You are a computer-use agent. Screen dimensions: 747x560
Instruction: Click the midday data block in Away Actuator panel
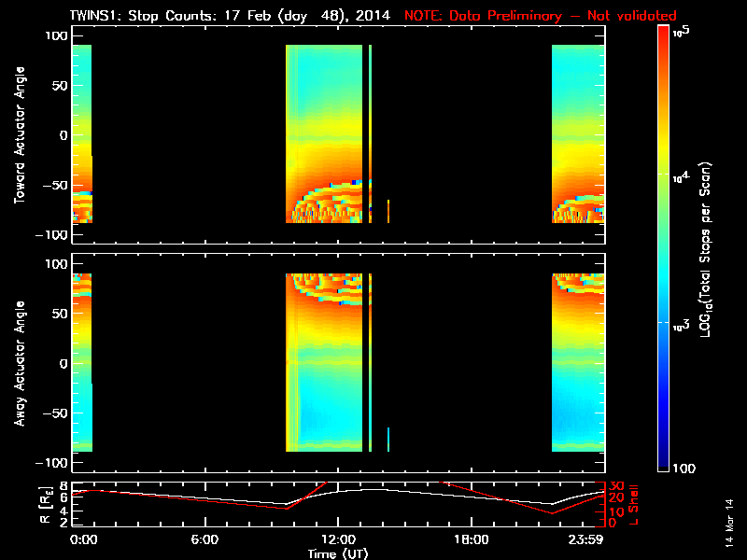pyautogui.click(x=324, y=362)
